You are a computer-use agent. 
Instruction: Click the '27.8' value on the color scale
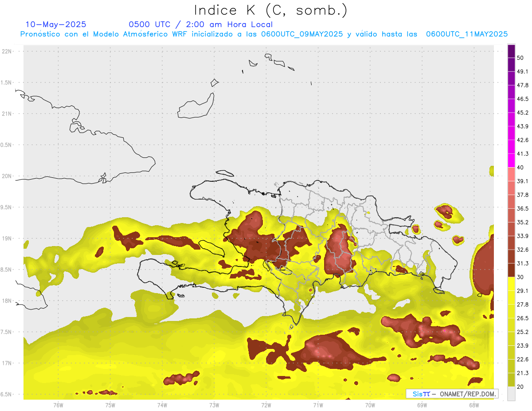(x=523, y=305)
